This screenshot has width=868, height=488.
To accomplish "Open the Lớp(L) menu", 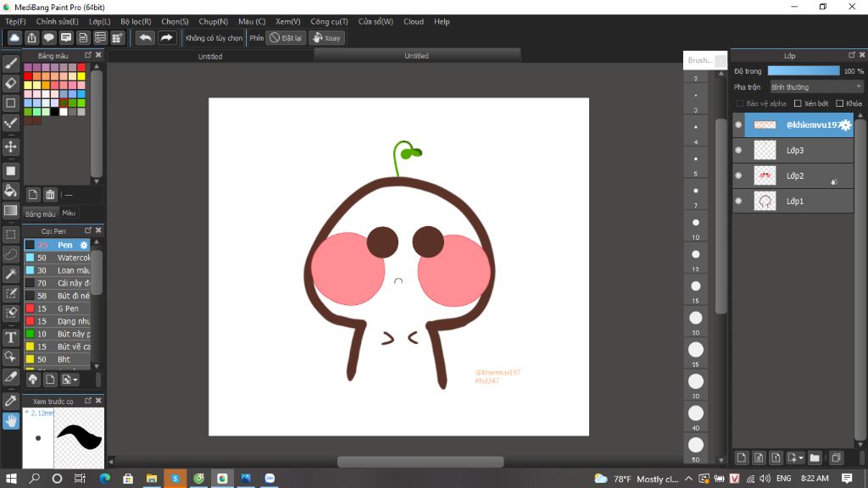I will click(100, 21).
